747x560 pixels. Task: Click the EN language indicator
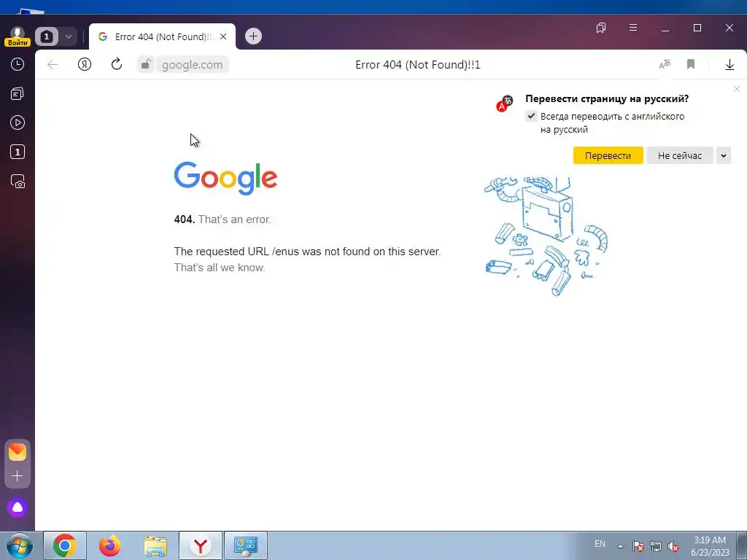tap(600, 544)
